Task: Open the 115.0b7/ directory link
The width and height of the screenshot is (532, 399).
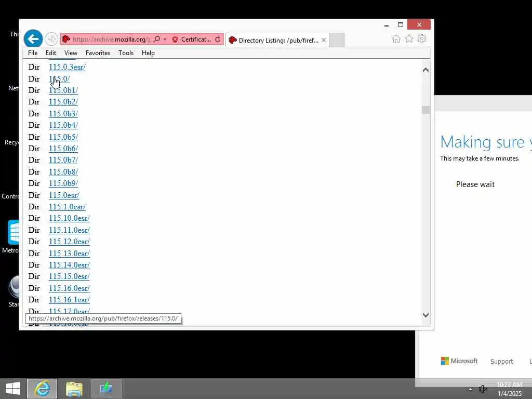Action: [63, 160]
